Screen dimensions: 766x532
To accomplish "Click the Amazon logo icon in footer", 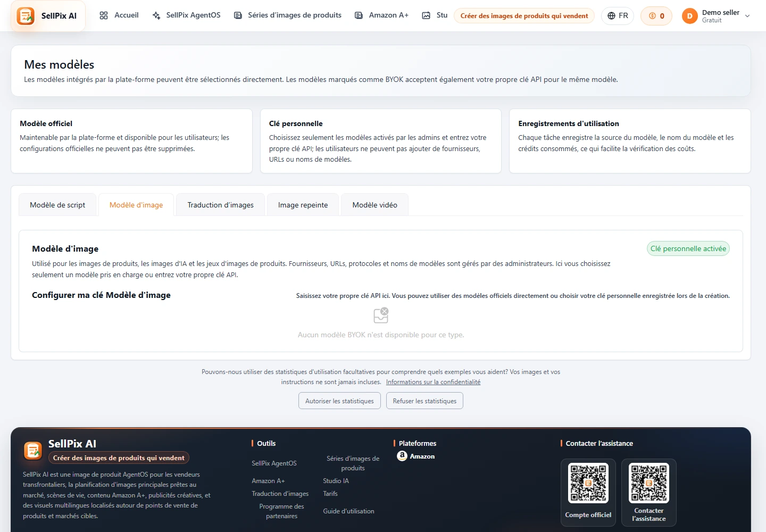I will tap(402, 456).
